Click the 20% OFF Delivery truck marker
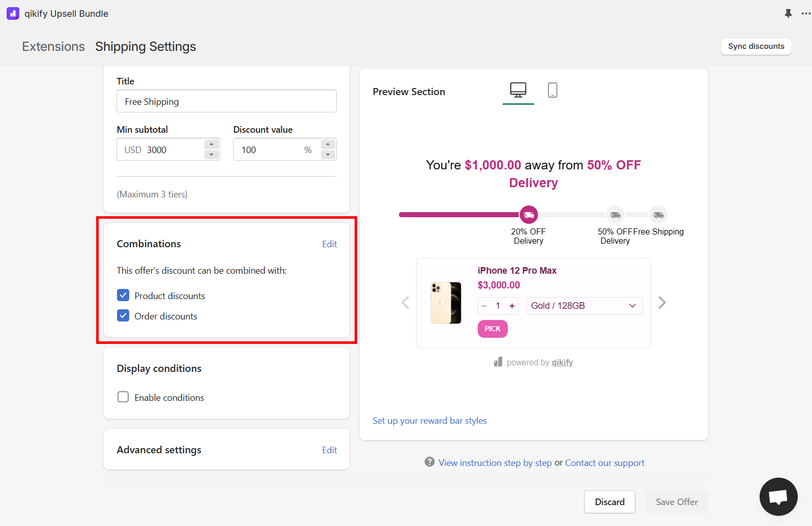 [x=529, y=215]
